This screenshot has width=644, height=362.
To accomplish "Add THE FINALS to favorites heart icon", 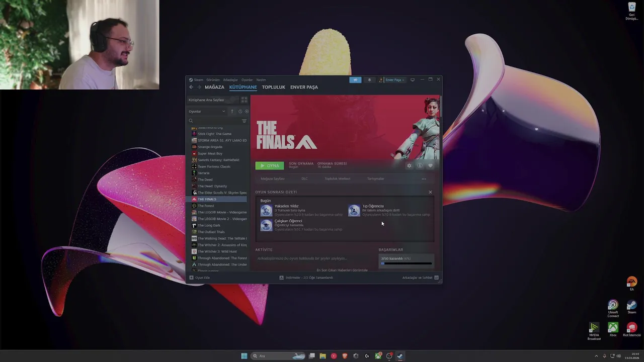I will [x=430, y=165].
